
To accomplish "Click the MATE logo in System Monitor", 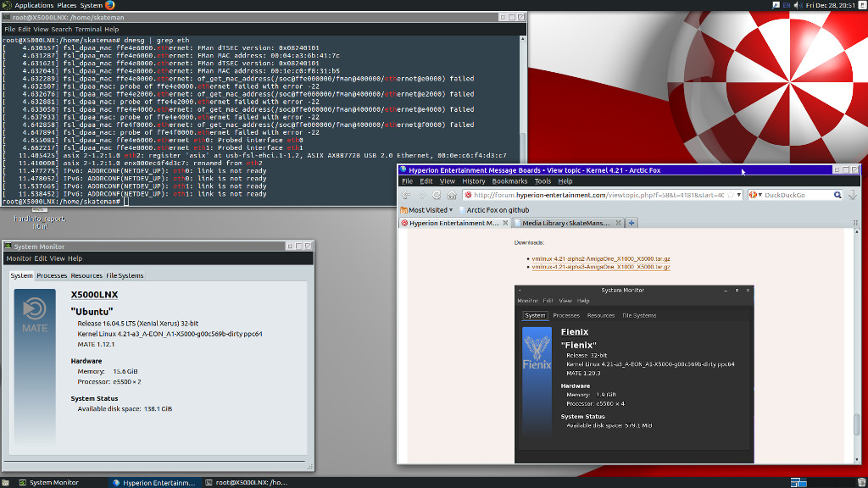I will click(35, 314).
